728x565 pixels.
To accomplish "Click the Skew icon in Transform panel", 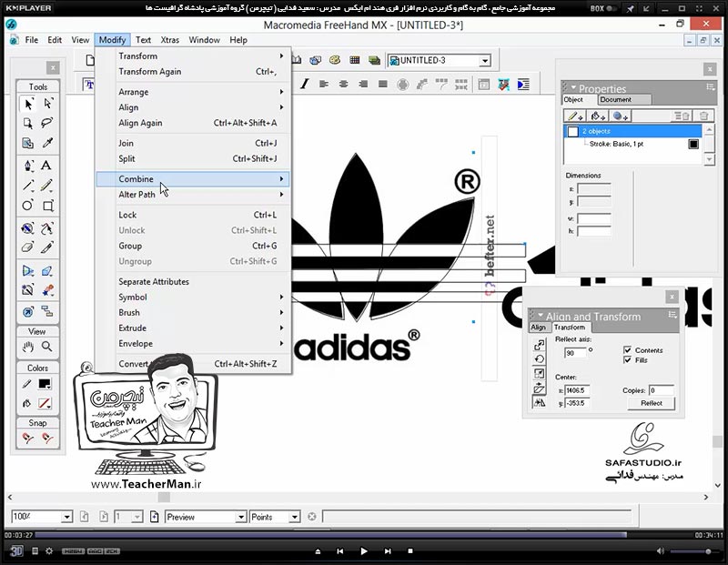I will [539, 388].
